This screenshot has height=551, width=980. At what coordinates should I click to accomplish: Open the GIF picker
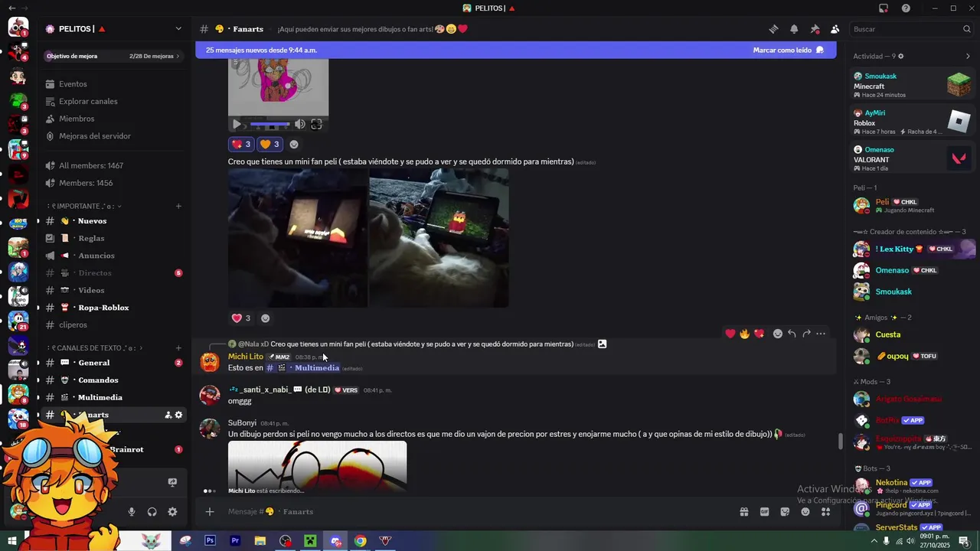(x=764, y=512)
